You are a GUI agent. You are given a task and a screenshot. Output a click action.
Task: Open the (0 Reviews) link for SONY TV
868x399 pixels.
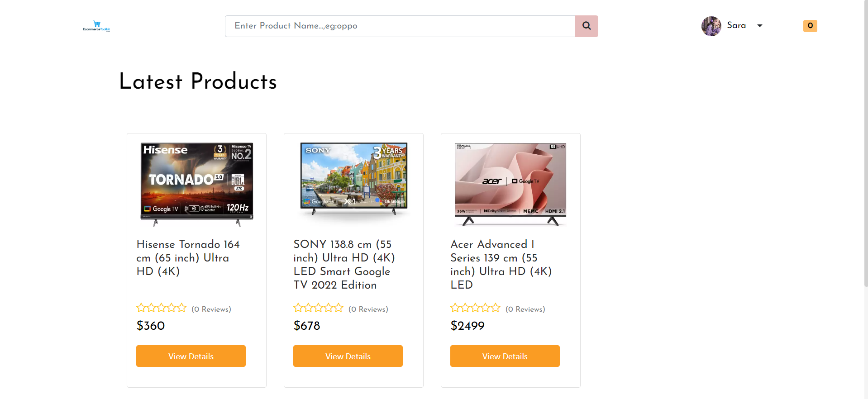(x=368, y=309)
